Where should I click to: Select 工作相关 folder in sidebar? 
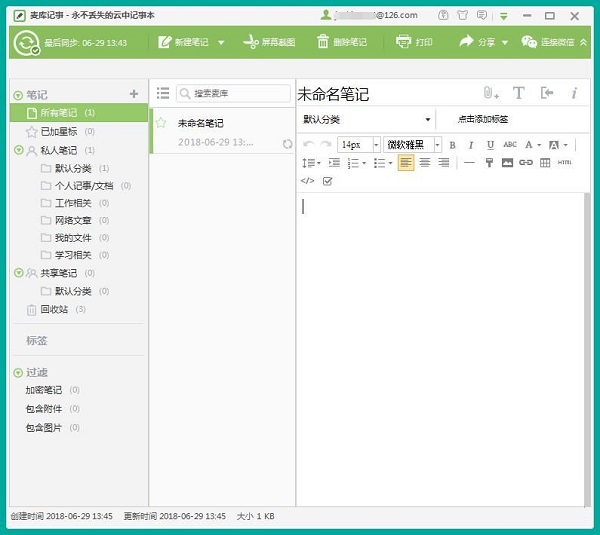tap(72, 203)
